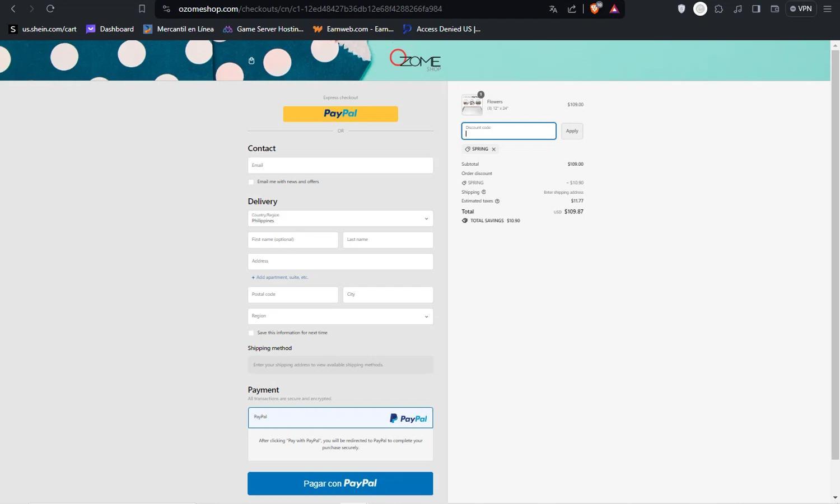Open the VPN button
The image size is (840, 504).
(x=801, y=9)
